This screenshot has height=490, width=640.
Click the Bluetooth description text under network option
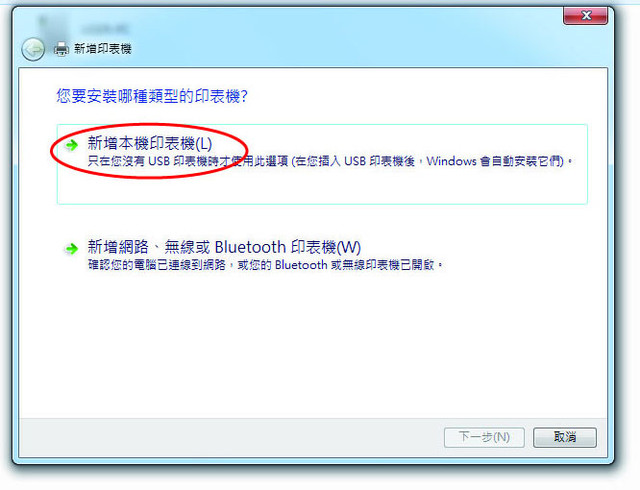tap(265, 265)
